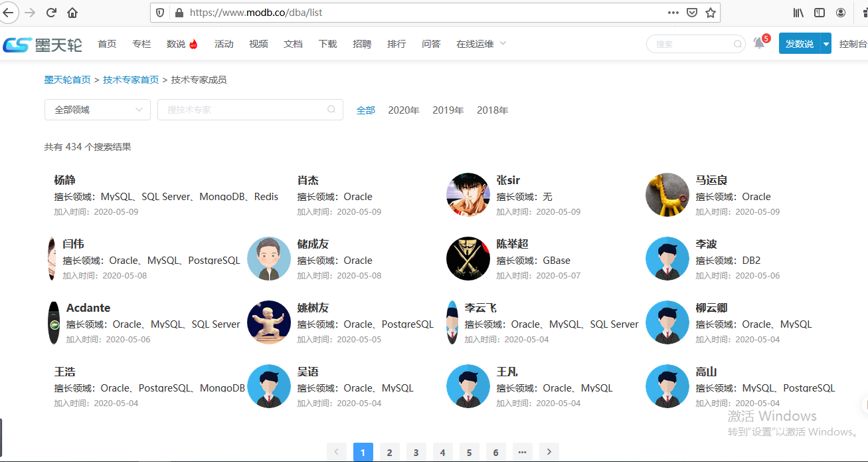Open the Firefox library icon
868x462 pixels.
point(799,13)
